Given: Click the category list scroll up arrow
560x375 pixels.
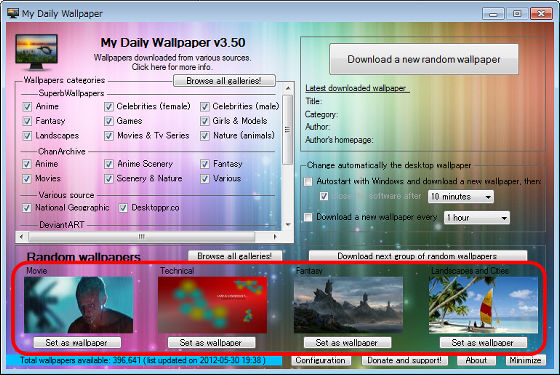Looking at the screenshot, I should [x=288, y=88].
